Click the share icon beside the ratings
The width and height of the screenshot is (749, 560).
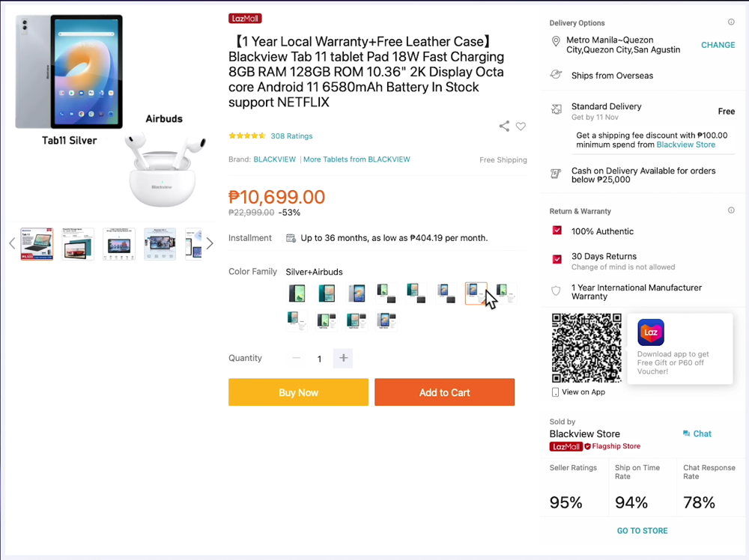pyautogui.click(x=504, y=127)
